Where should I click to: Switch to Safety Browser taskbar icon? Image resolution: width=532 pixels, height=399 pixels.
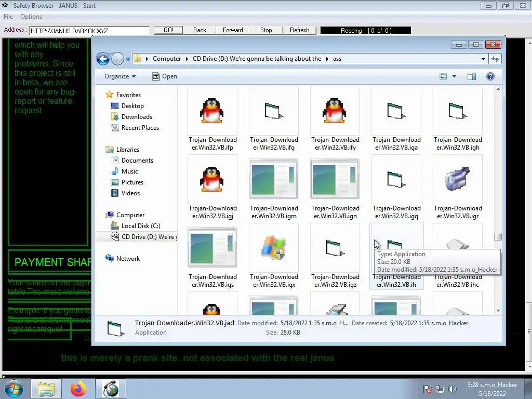111,389
